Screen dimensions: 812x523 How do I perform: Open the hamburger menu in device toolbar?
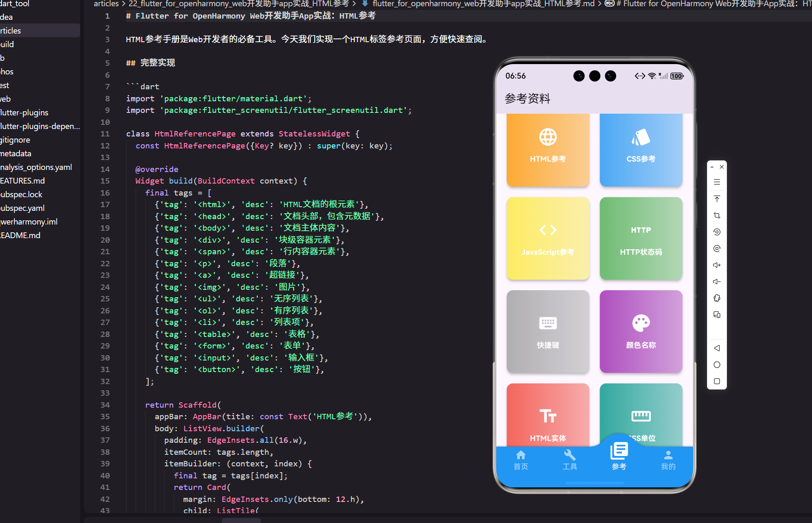[717, 182]
